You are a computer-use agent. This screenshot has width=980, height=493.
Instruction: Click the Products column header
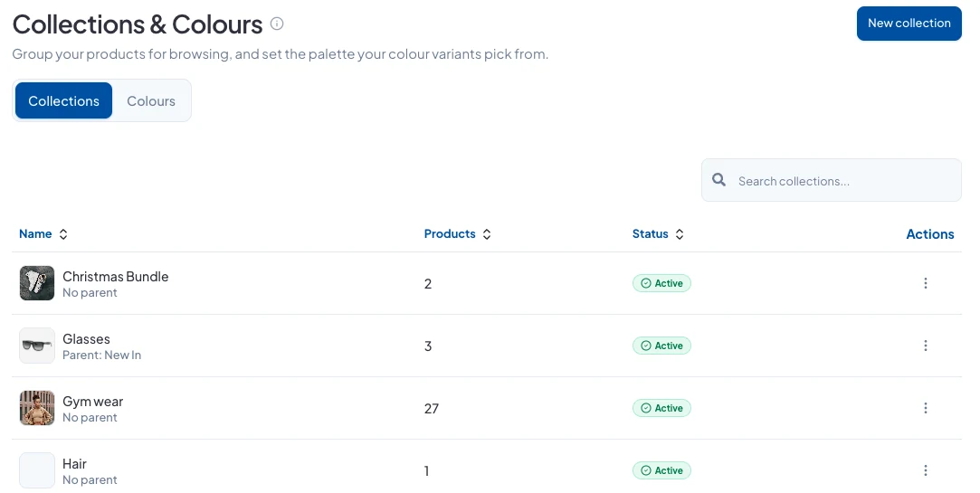tap(450, 233)
